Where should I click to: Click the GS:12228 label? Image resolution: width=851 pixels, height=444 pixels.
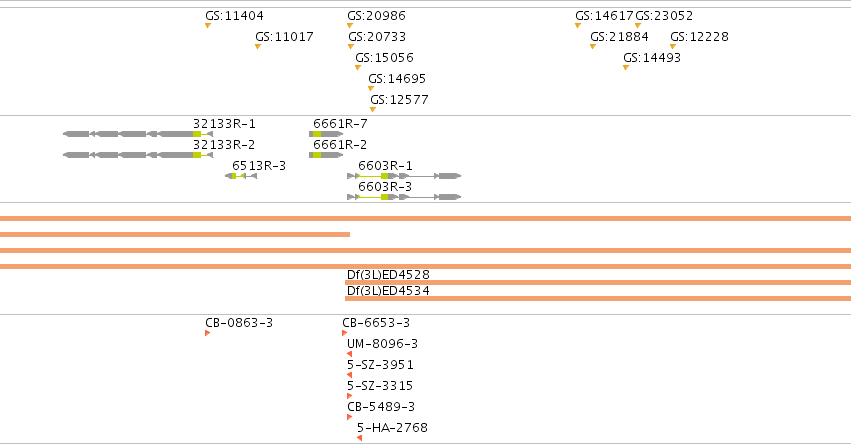click(x=700, y=37)
